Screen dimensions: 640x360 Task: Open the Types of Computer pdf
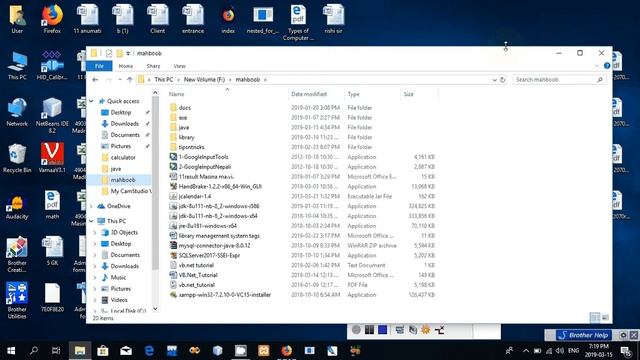(x=298, y=22)
